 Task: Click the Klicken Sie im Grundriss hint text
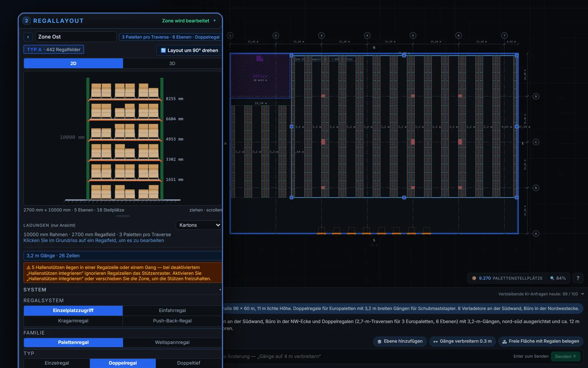click(x=94, y=241)
